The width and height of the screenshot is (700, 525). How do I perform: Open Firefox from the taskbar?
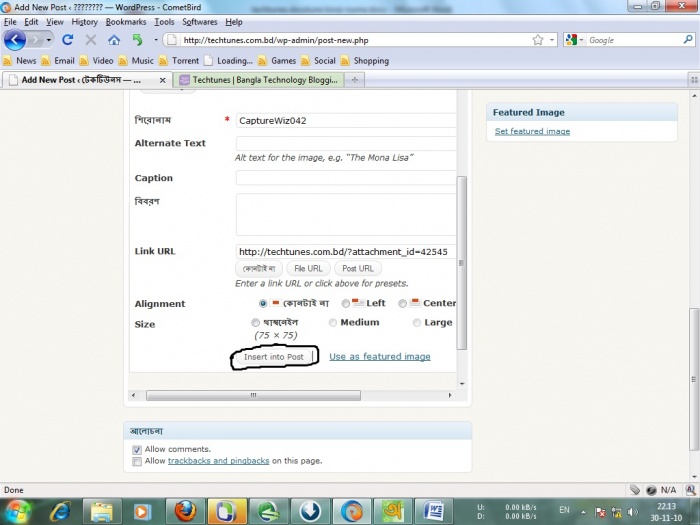coord(185,512)
